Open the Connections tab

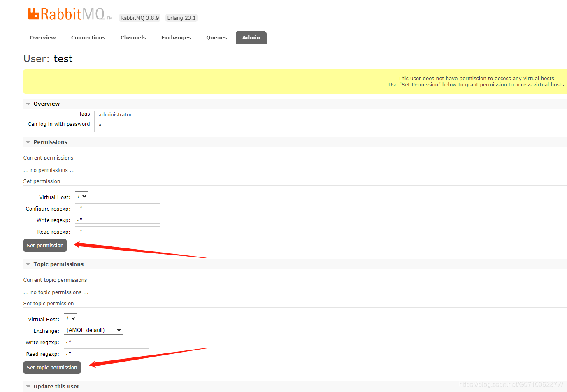88,37
